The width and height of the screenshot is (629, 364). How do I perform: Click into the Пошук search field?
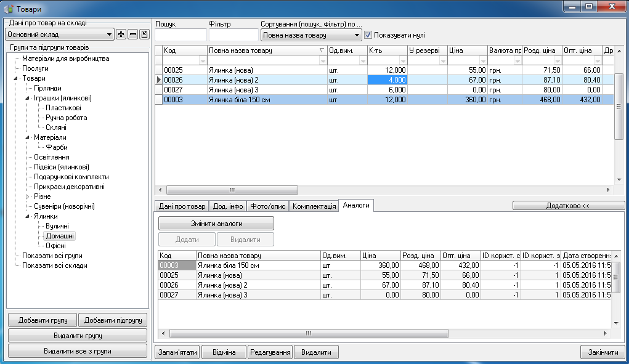(x=181, y=35)
